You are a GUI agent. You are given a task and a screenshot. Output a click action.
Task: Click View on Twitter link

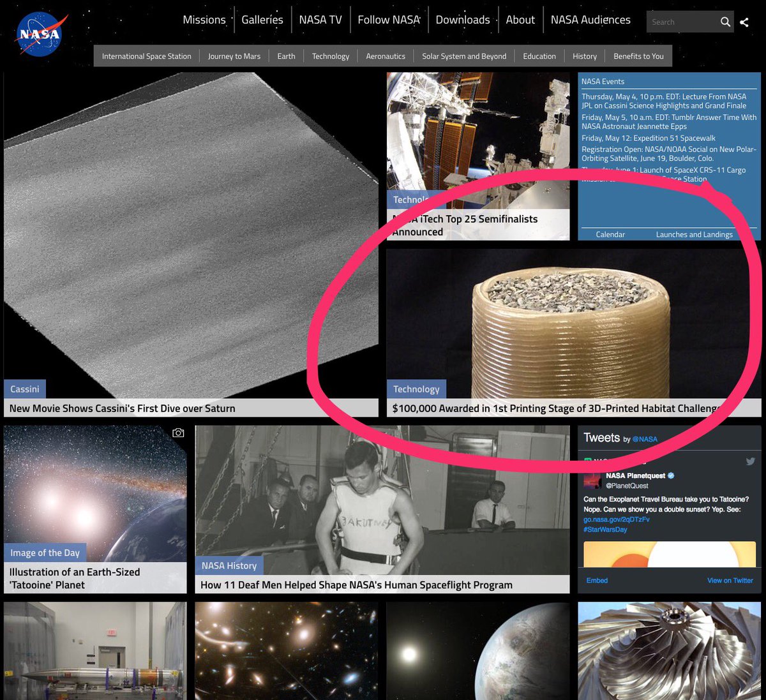click(x=730, y=581)
